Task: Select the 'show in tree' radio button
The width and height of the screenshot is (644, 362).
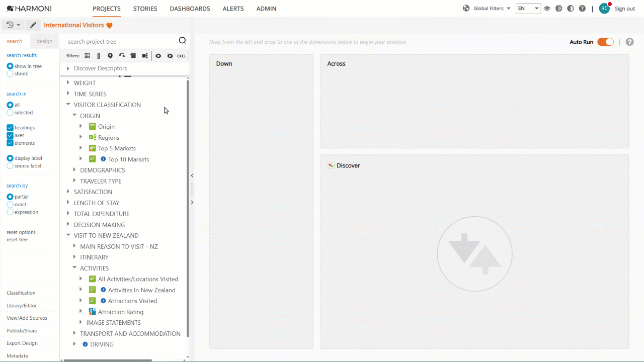Action: (x=10, y=66)
